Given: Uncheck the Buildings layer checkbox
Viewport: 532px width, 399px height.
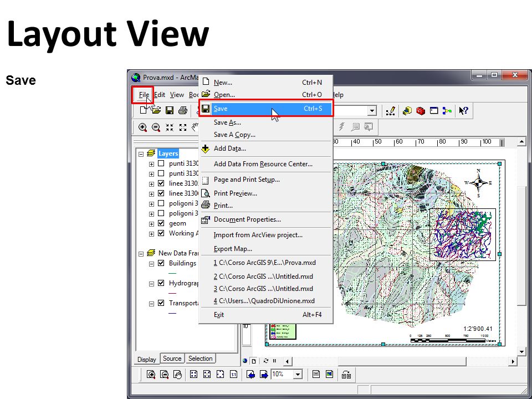Looking at the screenshot, I should (x=161, y=263).
